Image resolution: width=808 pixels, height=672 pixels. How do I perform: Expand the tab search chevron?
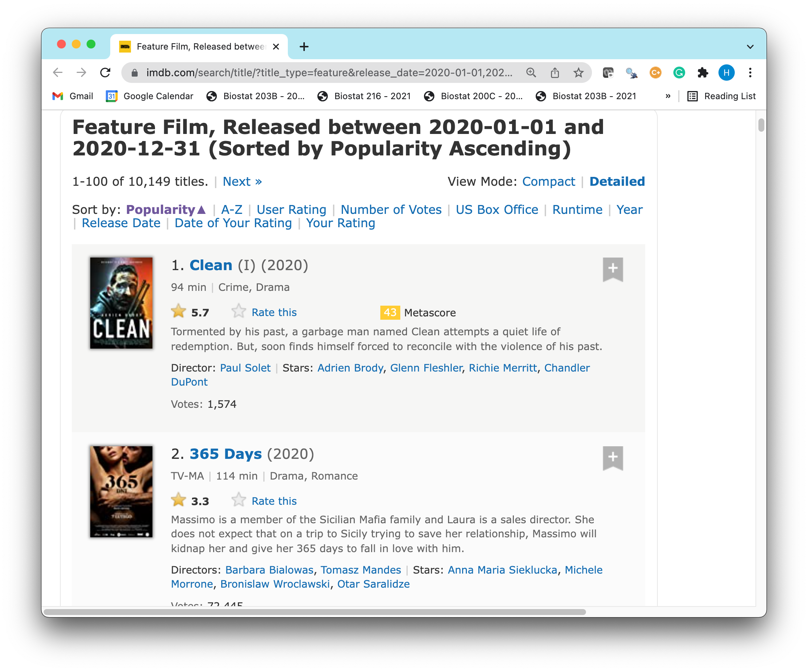[x=750, y=47]
